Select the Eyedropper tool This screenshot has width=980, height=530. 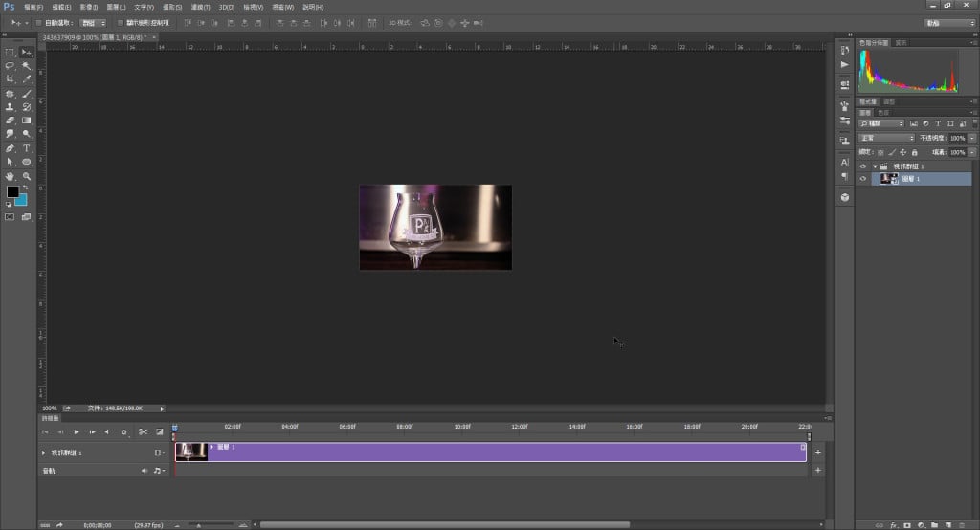tap(27, 79)
